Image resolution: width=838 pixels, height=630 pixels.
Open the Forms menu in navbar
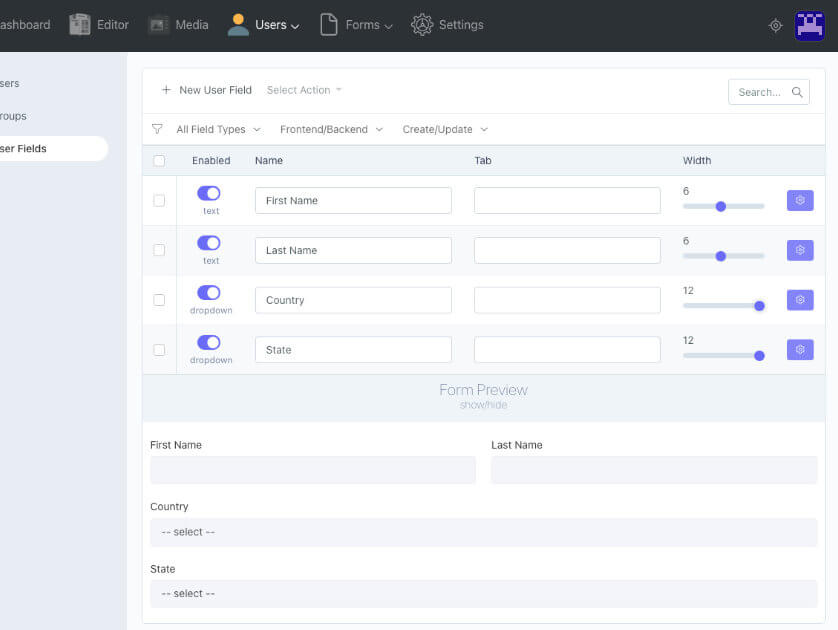356,25
